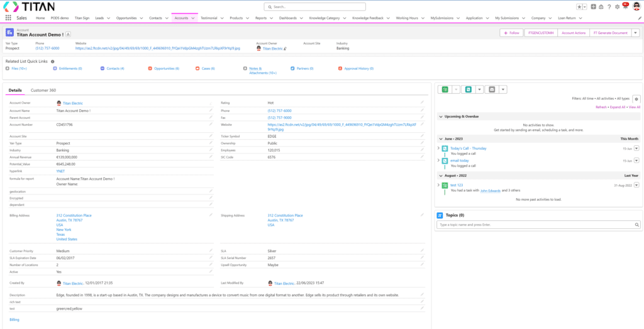Image resolution: width=644 pixels, height=329 pixels.
Task: Open Files (10+) quick link
Action: tap(19, 69)
